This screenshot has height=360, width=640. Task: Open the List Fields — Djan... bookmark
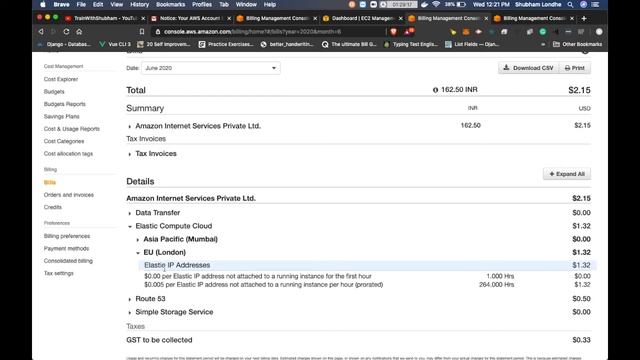[472, 44]
